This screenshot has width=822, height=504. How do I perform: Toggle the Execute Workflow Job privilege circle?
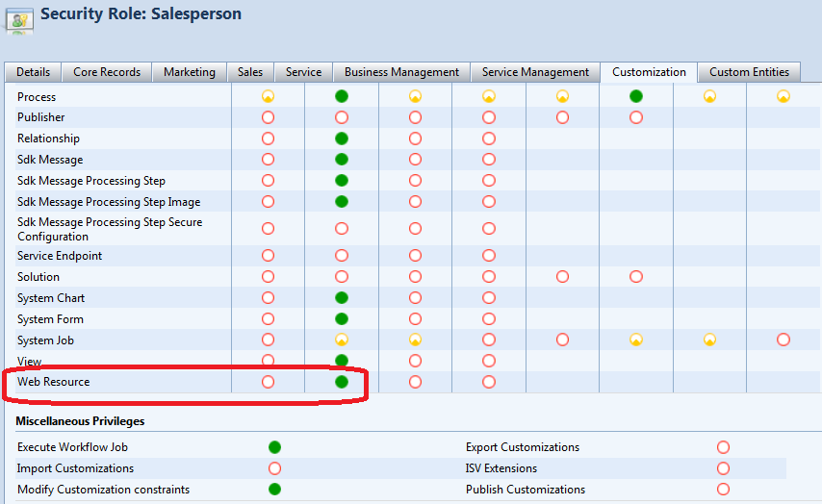pyautogui.click(x=274, y=447)
